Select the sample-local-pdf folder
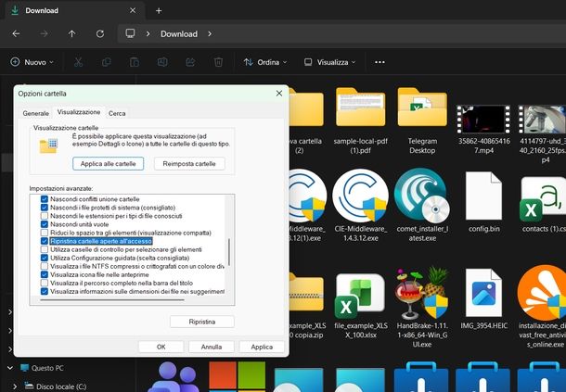The height and width of the screenshot is (392, 566). click(x=360, y=121)
